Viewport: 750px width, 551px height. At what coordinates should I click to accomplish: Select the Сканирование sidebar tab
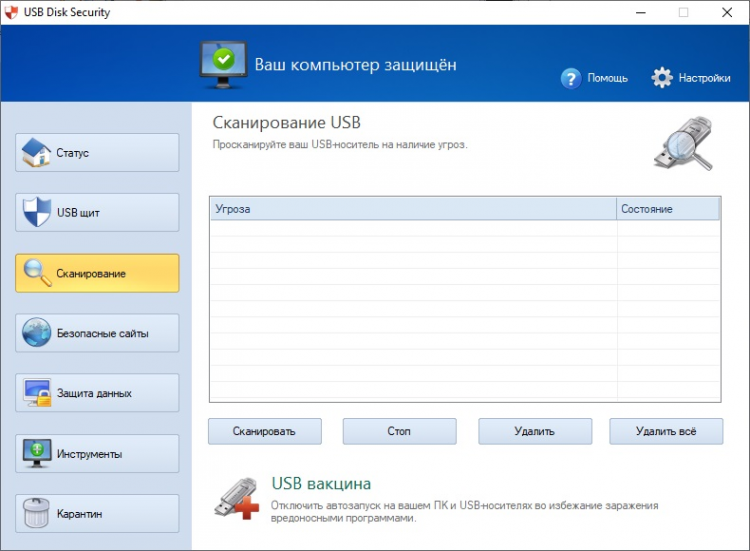point(97,273)
